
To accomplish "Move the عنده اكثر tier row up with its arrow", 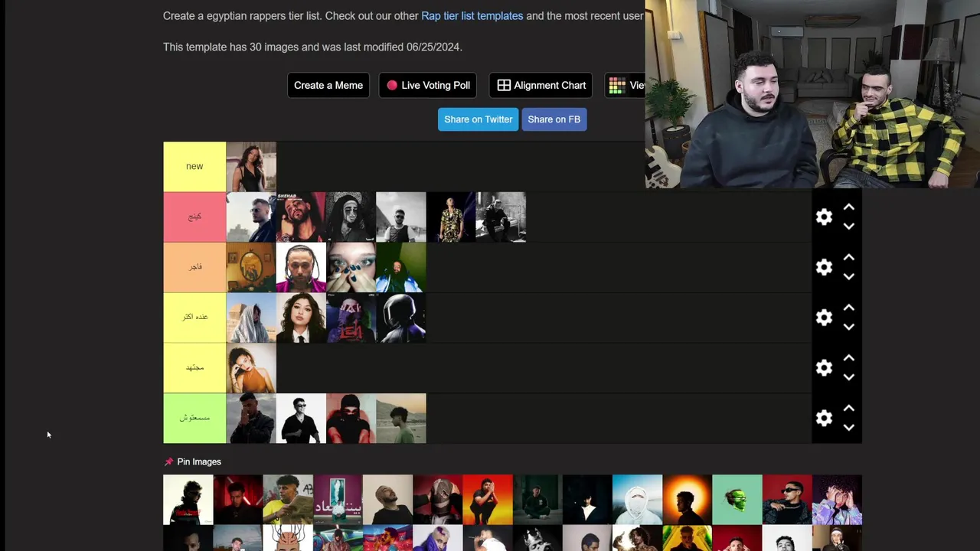I will click(848, 308).
